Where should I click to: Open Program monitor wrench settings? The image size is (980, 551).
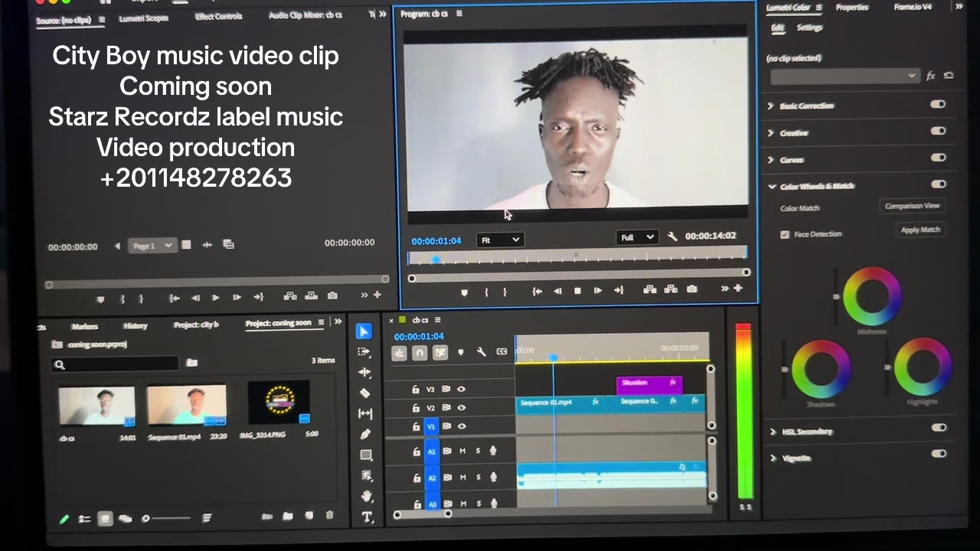672,237
